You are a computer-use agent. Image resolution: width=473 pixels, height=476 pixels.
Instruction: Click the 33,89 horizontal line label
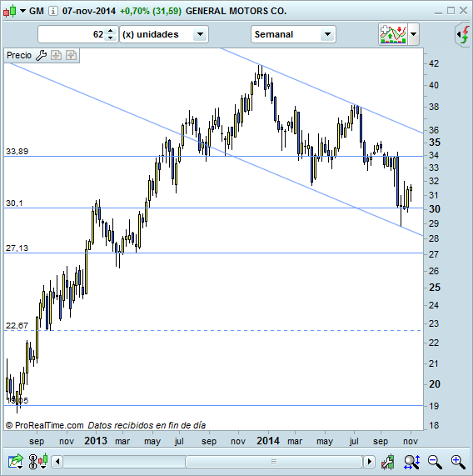point(17,151)
